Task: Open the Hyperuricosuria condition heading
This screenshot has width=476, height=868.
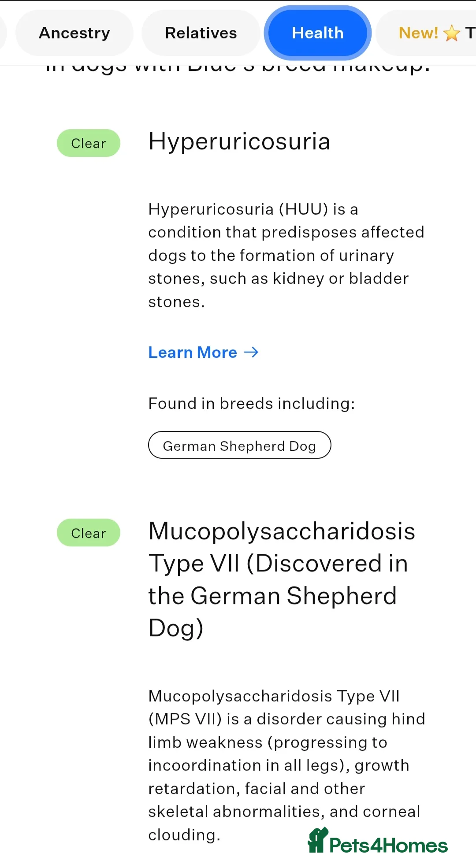Action: (239, 142)
